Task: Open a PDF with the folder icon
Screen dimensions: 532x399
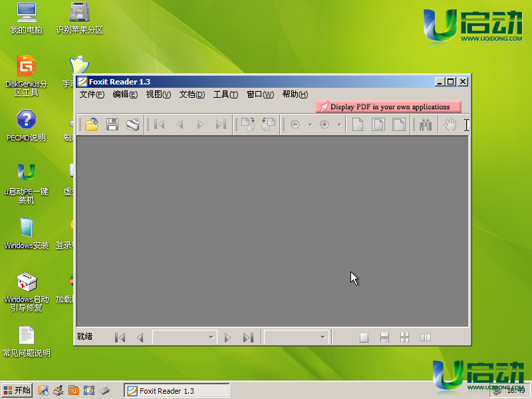Action: coord(92,124)
